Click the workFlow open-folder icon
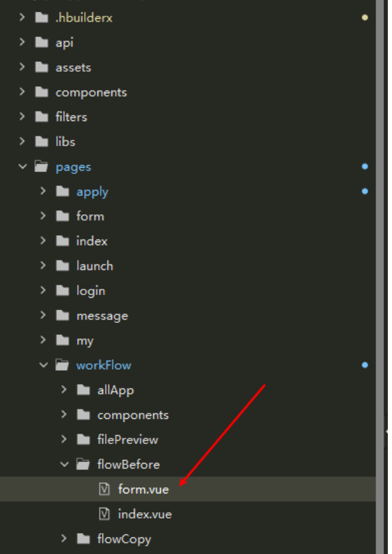This screenshot has width=392, height=554. 62,365
